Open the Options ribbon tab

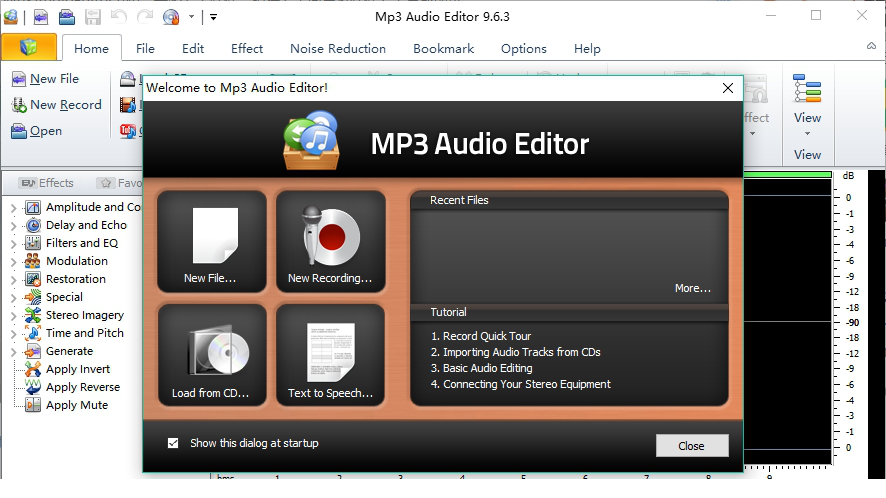click(x=524, y=49)
